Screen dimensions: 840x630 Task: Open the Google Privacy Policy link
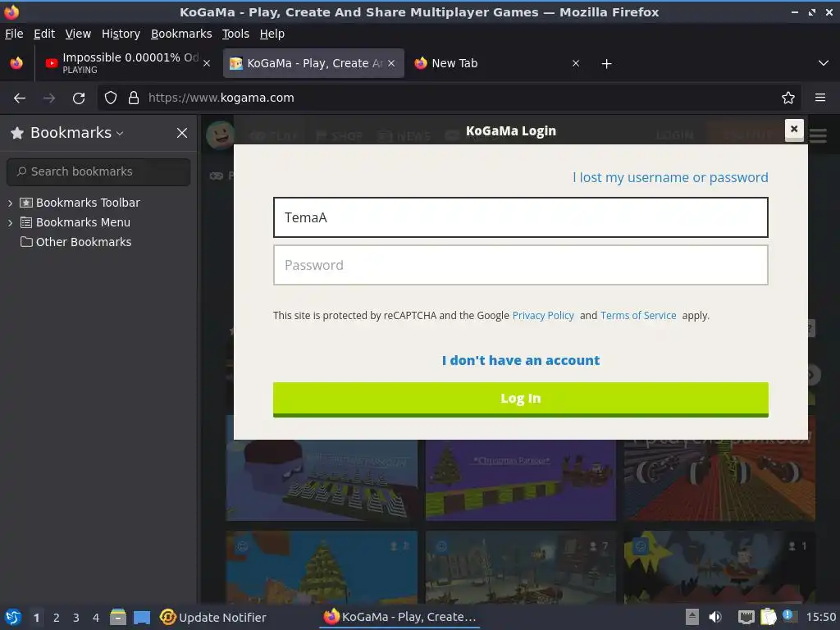(x=543, y=316)
